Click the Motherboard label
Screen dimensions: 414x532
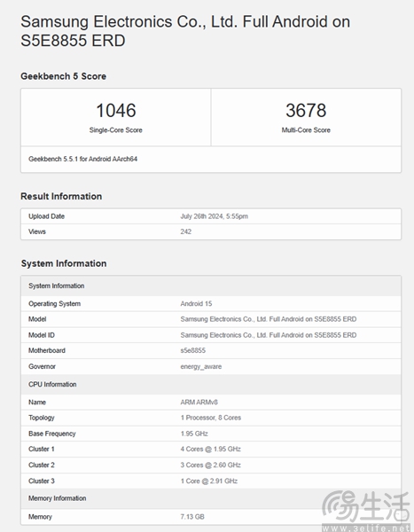pyautogui.click(x=47, y=350)
